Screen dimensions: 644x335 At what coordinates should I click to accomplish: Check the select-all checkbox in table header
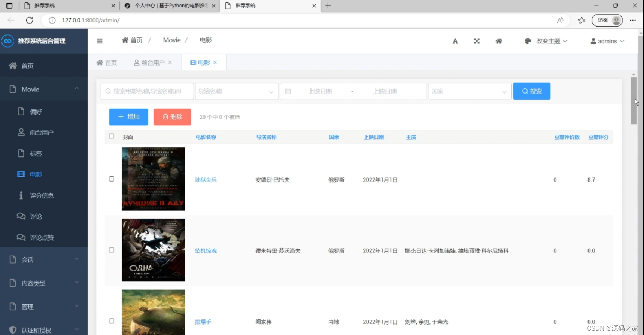pos(112,136)
